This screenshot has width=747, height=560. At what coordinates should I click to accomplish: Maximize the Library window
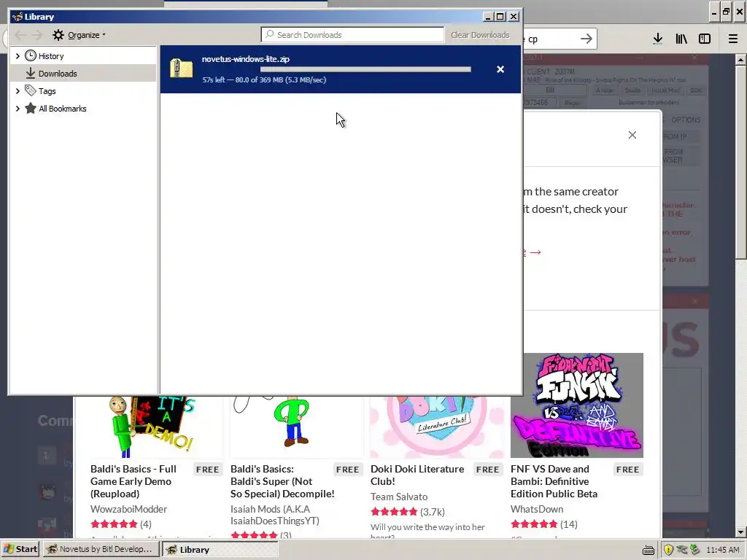(x=500, y=17)
